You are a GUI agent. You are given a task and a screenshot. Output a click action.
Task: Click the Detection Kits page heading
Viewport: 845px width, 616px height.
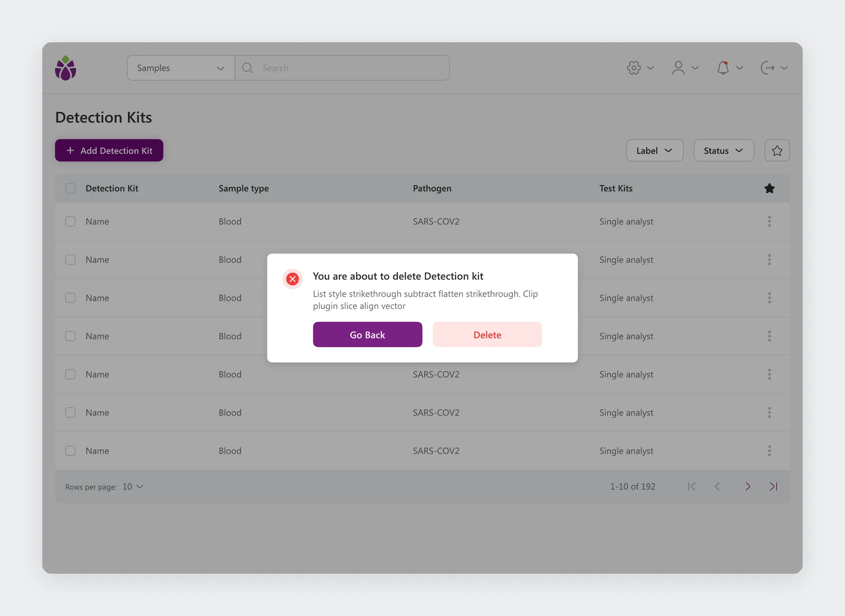pyautogui.click(x=104, y=117)
